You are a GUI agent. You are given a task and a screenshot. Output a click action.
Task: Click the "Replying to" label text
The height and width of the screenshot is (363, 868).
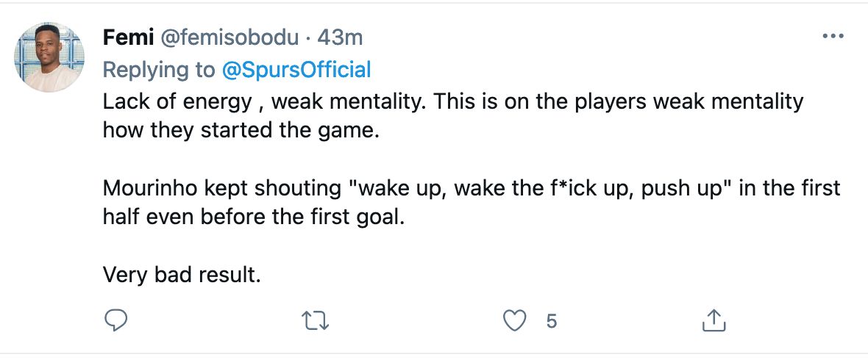click(158, 70)
